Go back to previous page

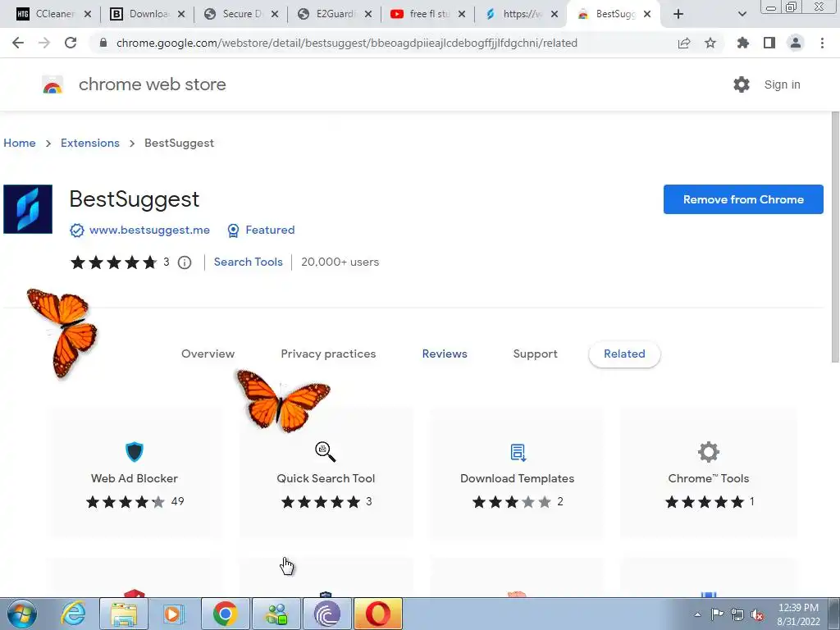(x=18, y=43)
